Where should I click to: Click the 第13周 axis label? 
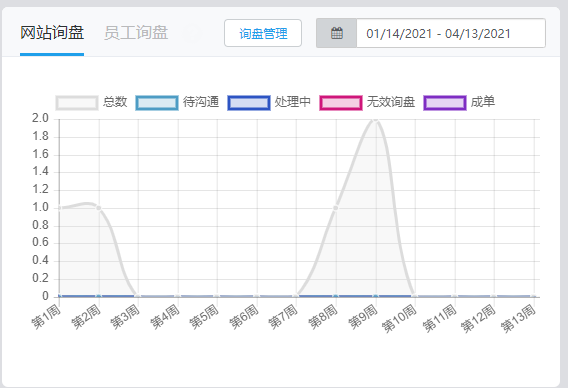pos(518,319)
